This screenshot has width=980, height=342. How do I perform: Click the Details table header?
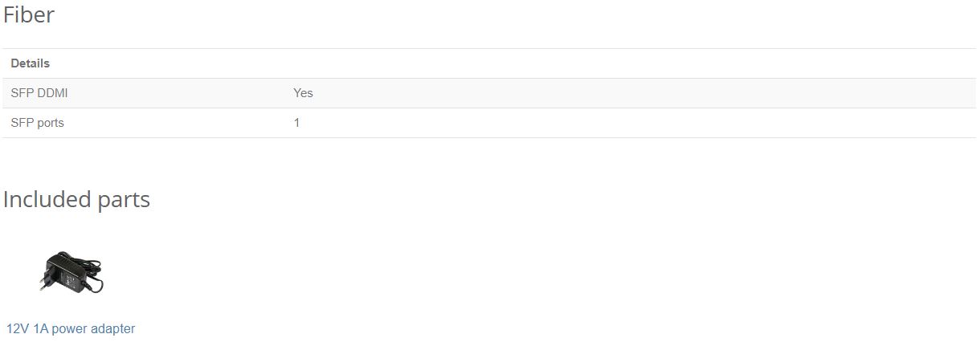[x=31, y=63]
